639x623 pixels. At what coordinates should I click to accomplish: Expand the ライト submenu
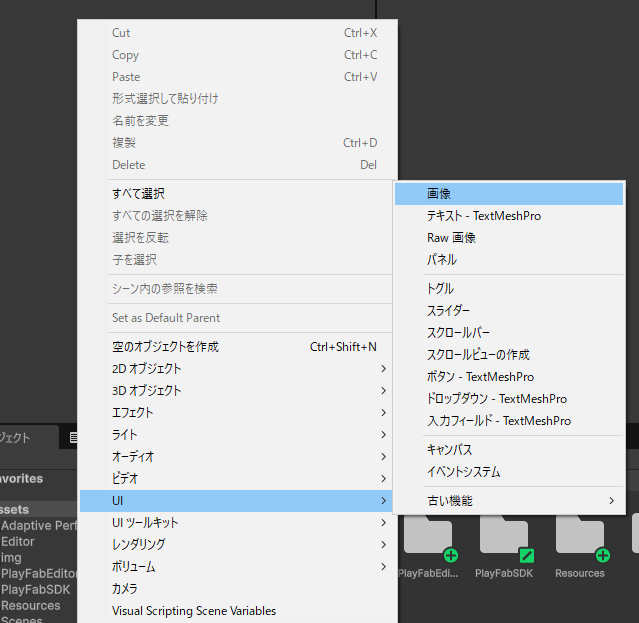pyautogui.click(x=236, y=435)
